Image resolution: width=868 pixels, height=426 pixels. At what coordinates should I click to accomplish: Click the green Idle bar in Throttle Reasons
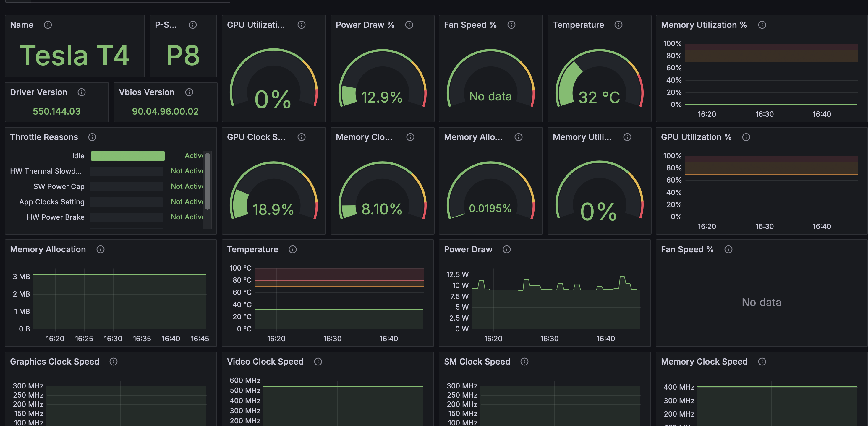pos(128,156)
